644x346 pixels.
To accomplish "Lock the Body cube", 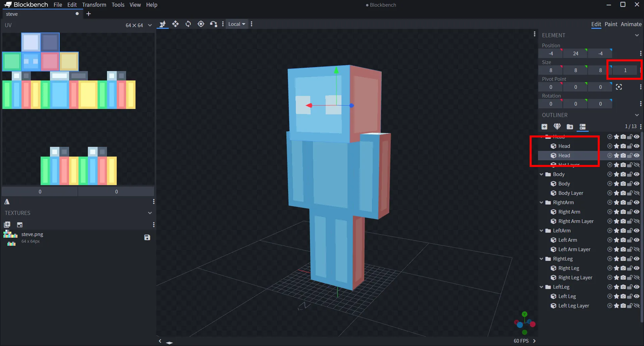I will pos(630,183).
